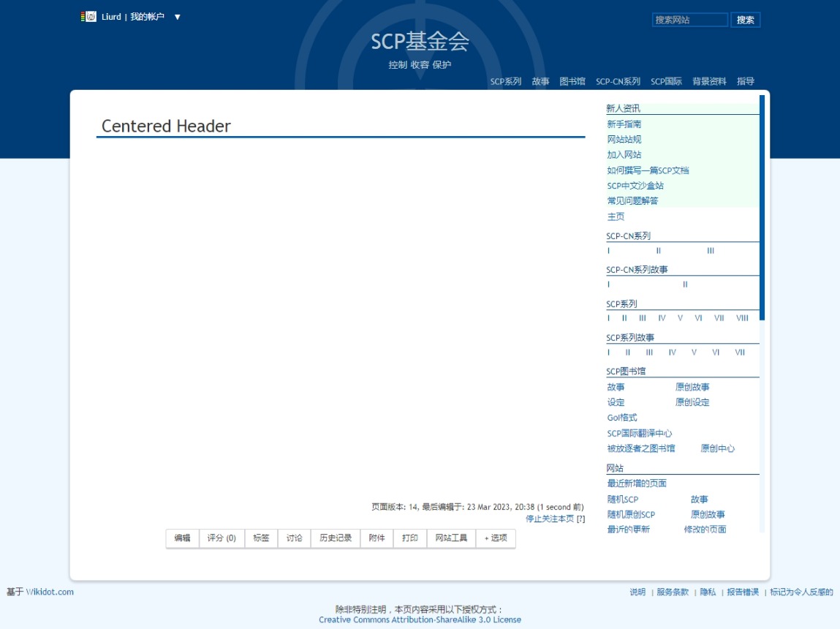Click the 讨论 discussion button
The image size is (840, 629).
coord(294,538)
